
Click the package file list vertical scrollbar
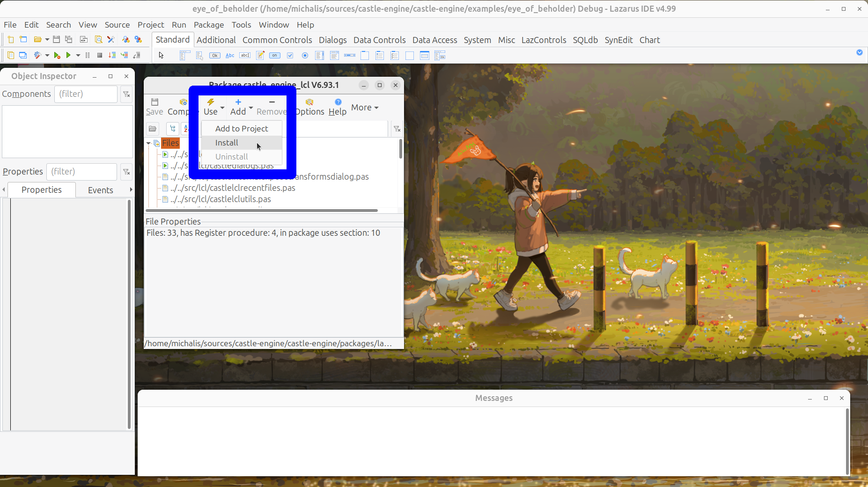pos(401,150)
